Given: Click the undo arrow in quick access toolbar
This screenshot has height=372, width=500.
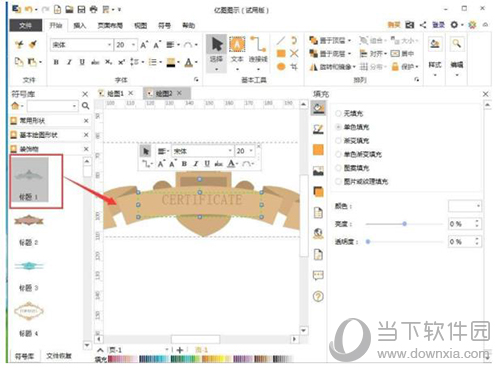Looking at the screenshot, I should (x=28, y=9).
